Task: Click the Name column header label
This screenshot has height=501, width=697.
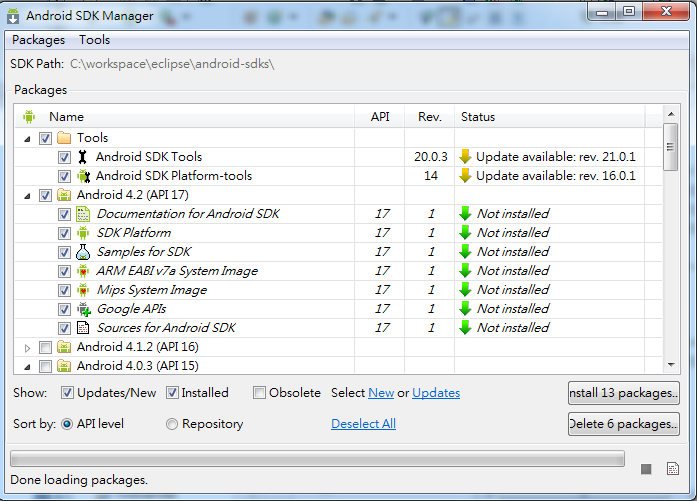Action: pos(67,117)
